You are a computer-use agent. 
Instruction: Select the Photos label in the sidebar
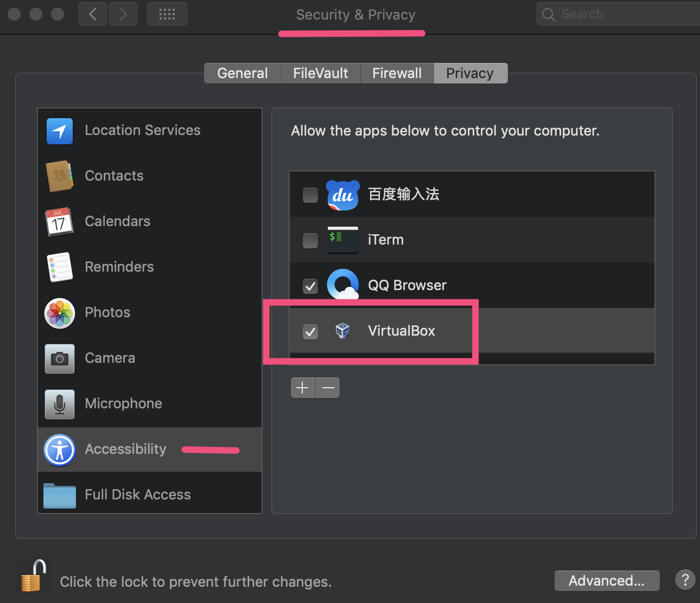coord(107,312)
